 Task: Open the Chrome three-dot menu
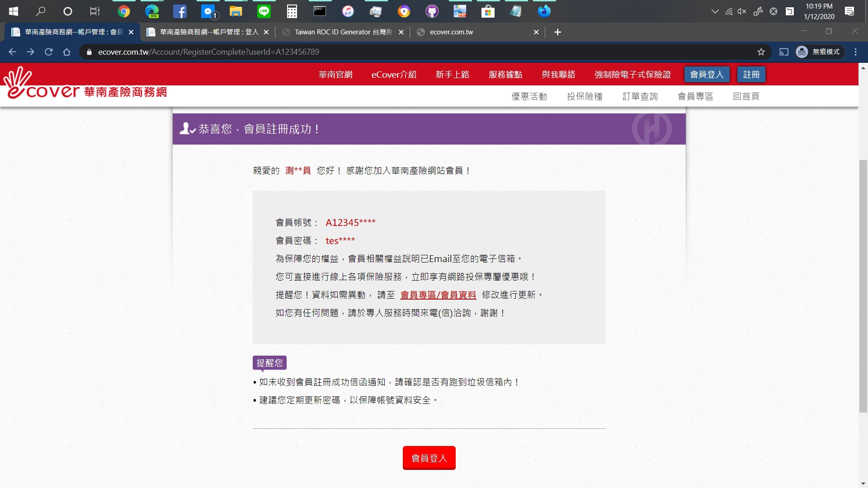tap(855, 52)
